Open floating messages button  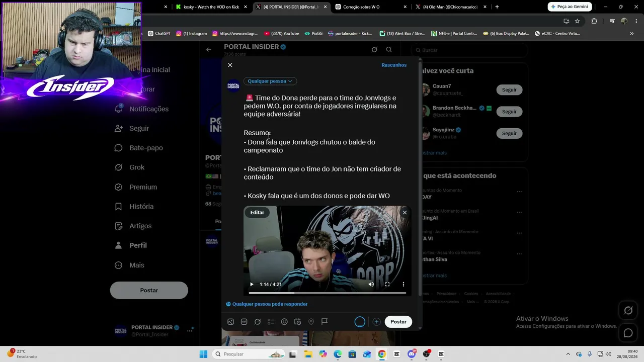[628, 333]
